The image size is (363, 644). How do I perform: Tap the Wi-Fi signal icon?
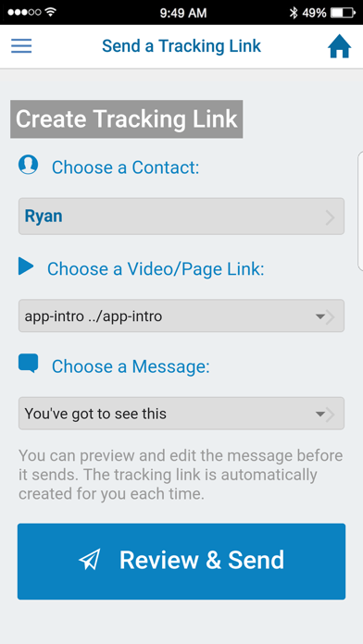click(51, 12)
